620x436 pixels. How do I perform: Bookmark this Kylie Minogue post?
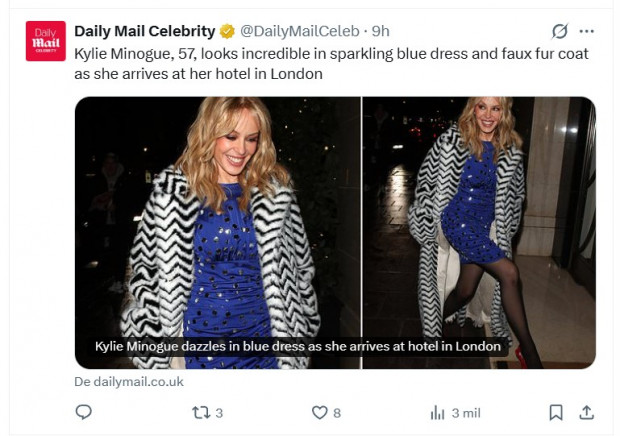[x=556, y=412]
